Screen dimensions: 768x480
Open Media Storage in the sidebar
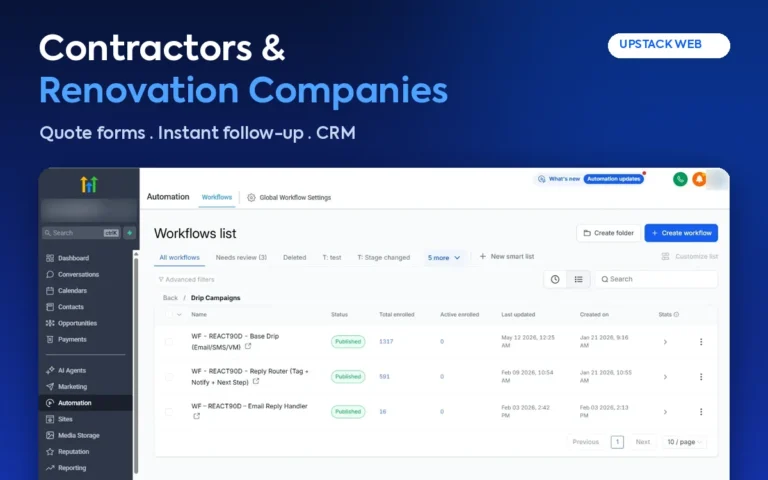[72, 435]
